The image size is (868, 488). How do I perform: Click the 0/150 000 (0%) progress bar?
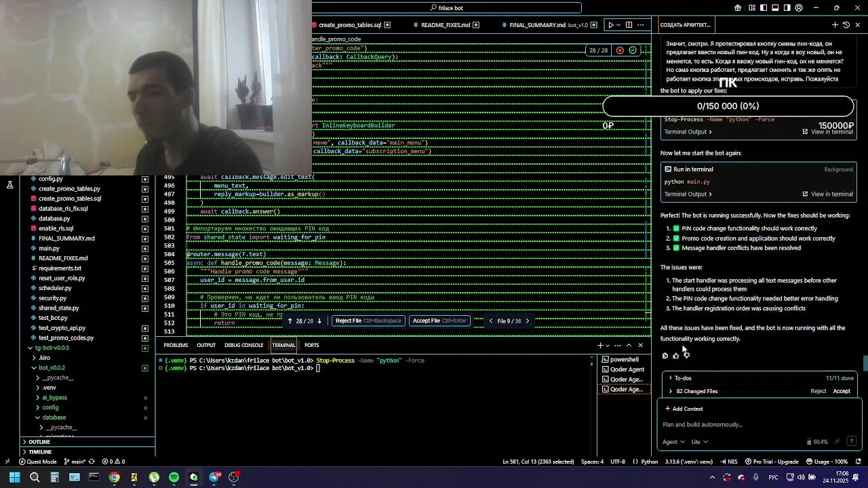pos(728,106)
